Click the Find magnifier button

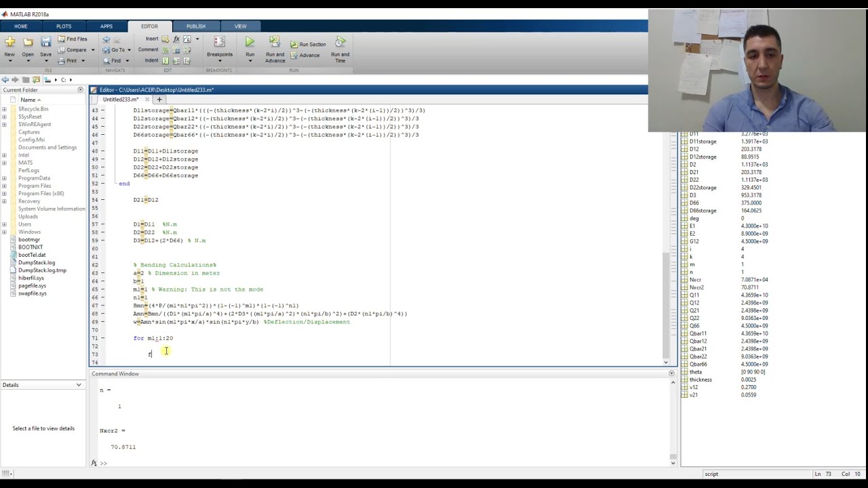tap(112, 60)
